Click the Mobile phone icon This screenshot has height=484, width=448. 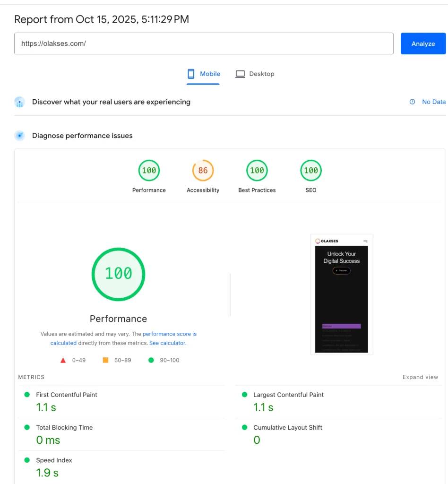(191, 74)
